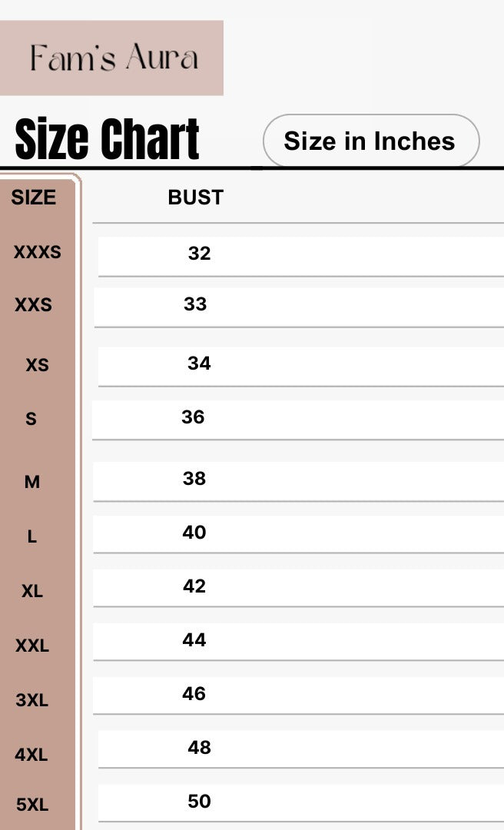This screenshot has height=830, width=504.
Task: Choose the XS size label
Action: (37, 365)
